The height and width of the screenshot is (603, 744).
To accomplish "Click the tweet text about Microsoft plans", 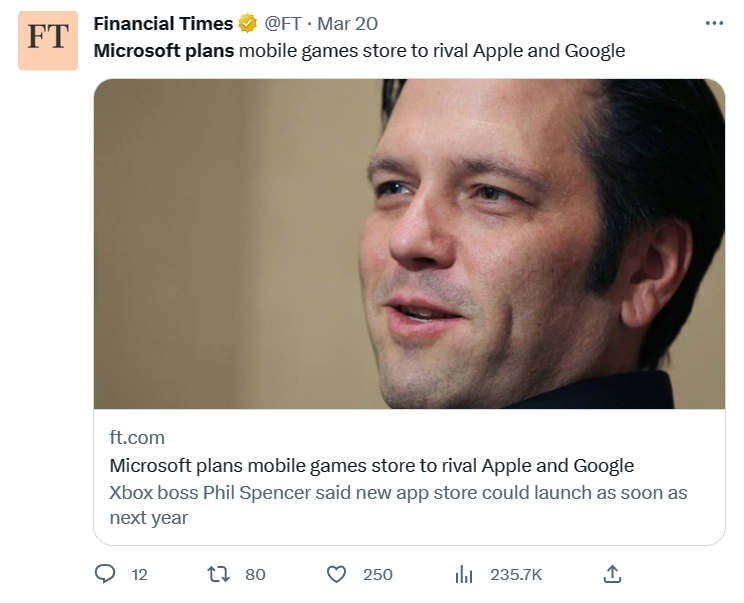I will point(359,50).
